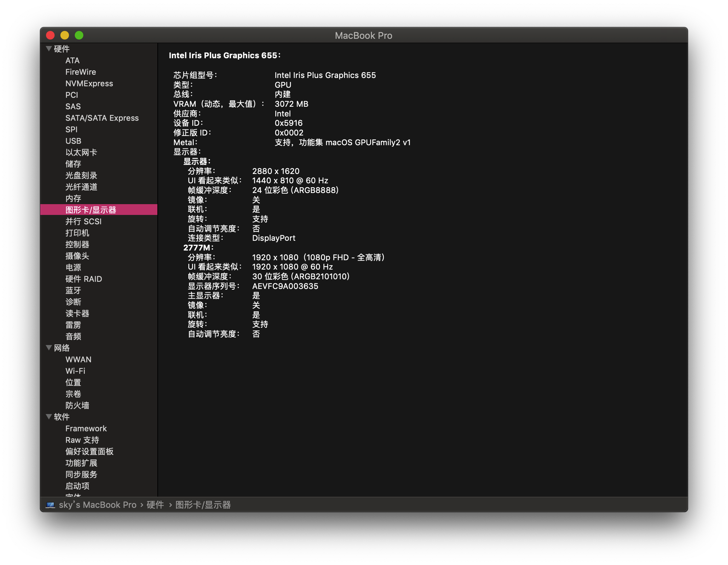Collapse the 网络 section triangle
Image resolution: width=728 pixels, height=565 pixels.
tap(49, 348)
